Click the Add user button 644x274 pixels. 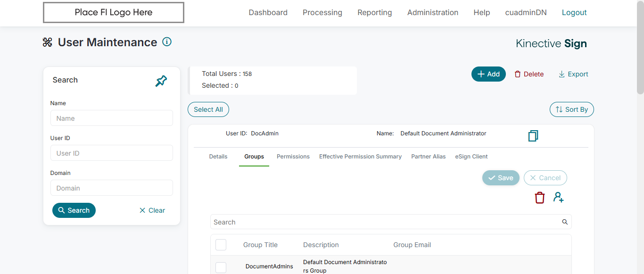488,74
